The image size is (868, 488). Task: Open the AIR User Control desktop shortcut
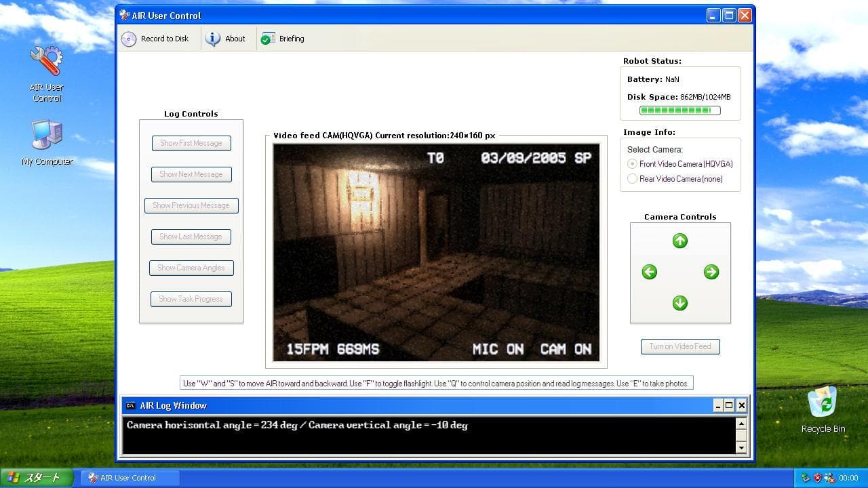47,74
